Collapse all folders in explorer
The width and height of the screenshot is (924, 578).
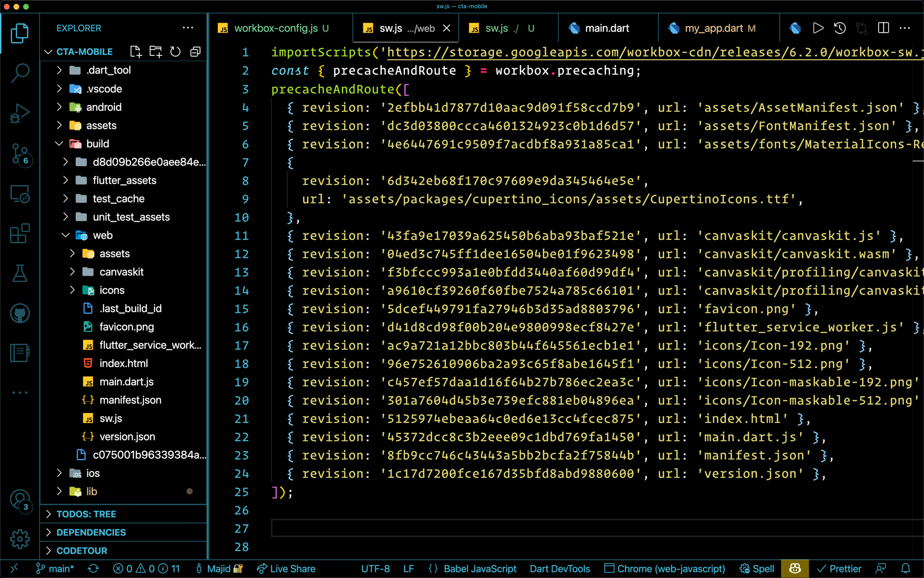click(195, 52)
